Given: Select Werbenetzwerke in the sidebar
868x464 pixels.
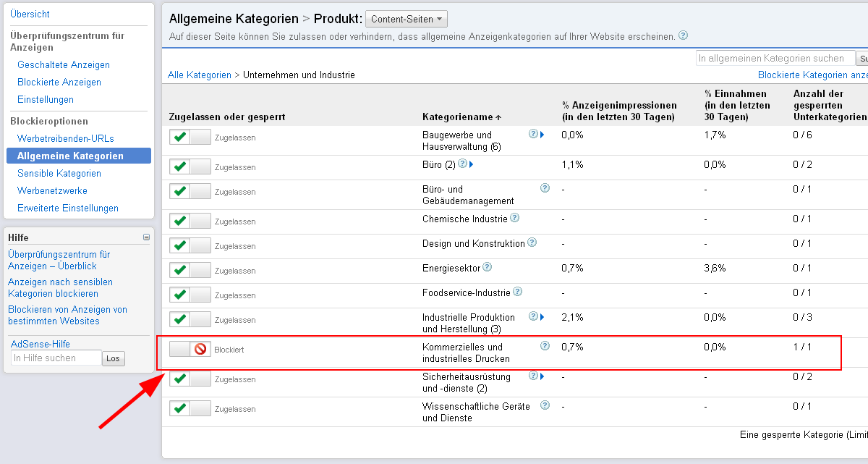Looking at the screenshot, I should coord(52,190).
